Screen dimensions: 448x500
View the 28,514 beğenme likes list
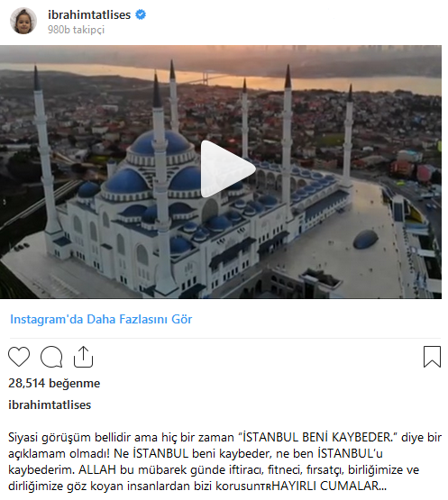(54, 383)
